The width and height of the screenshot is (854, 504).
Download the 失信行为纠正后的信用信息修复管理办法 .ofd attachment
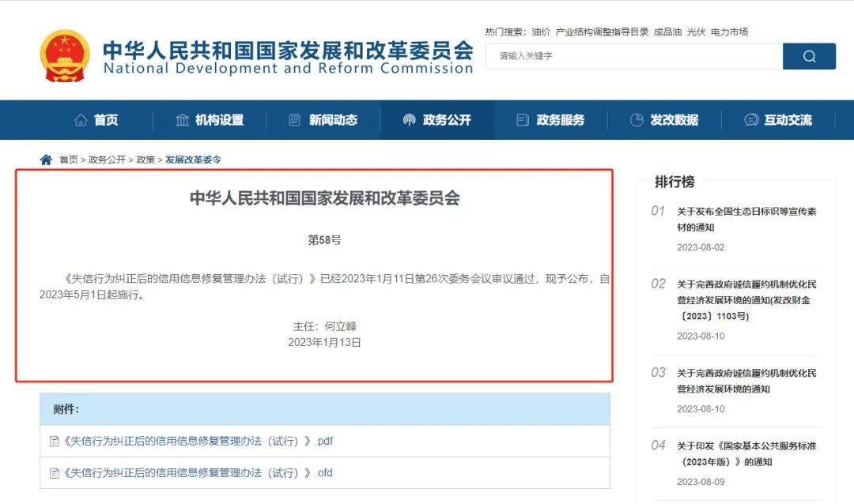(198, 473)
